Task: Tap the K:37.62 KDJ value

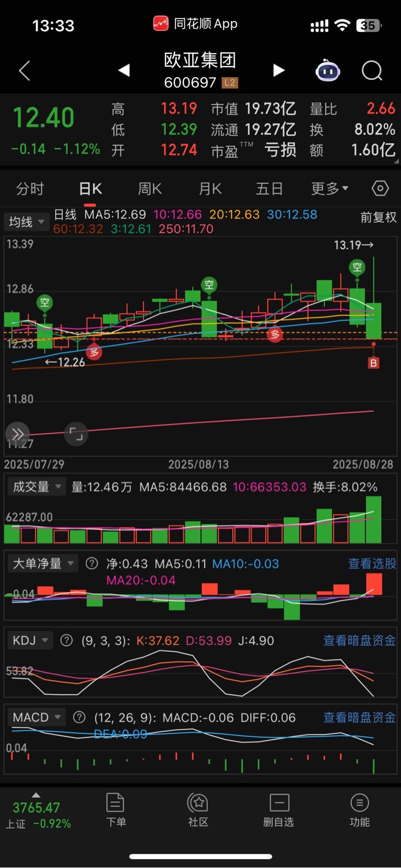Action: [x=158, y=640]
